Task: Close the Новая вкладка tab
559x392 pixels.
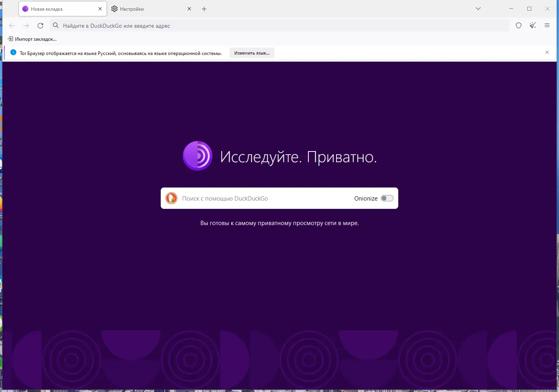Action: pos(100,9)
